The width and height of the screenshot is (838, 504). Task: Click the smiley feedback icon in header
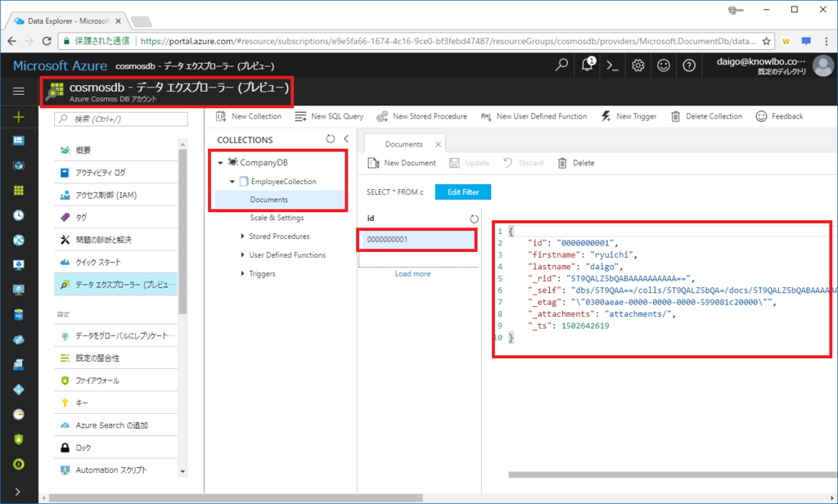pos(663,65)
